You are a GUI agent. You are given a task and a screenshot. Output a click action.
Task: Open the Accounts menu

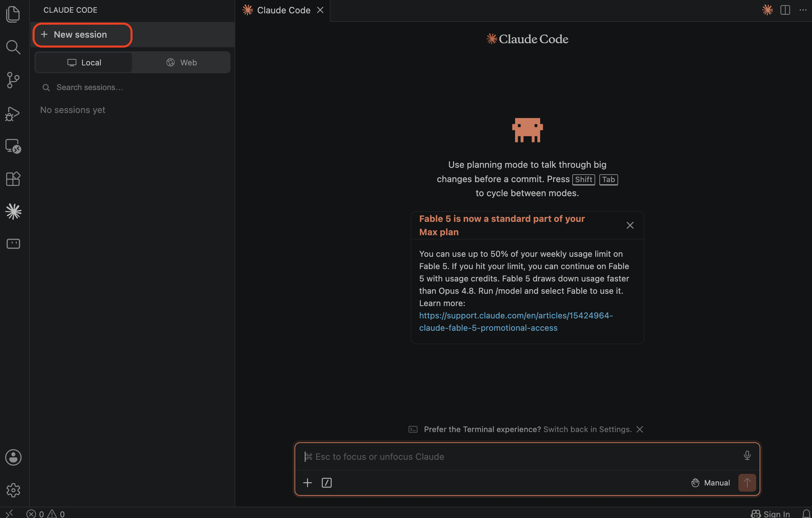click(x=13, y=457)
